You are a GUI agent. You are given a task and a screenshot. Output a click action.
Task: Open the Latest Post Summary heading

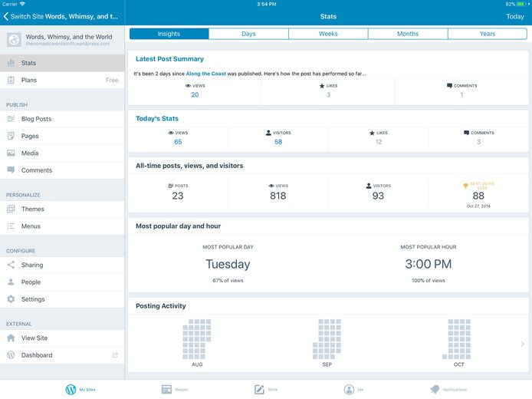coord(169,59)
